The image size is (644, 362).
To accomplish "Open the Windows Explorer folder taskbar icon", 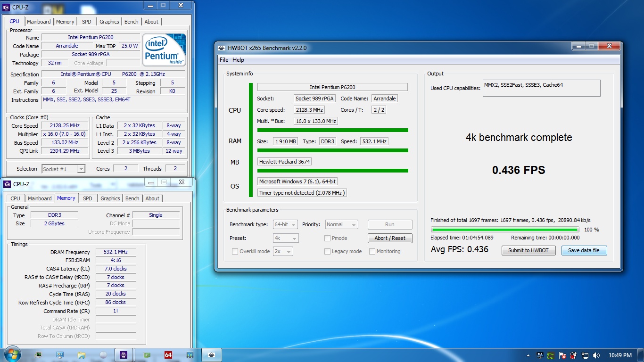I will coord(81,355).
